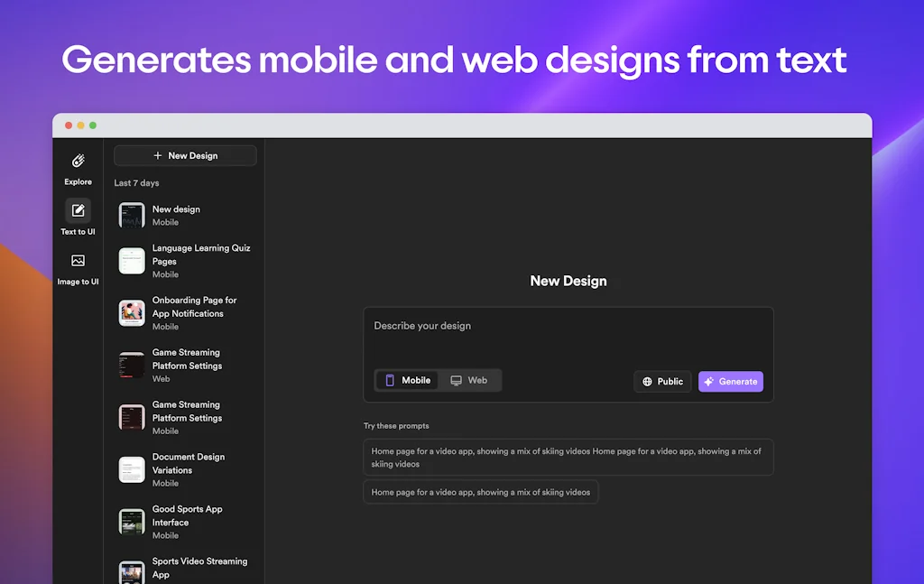Open Onboarding Page thumbnail image
Viewport: 924px width, 584px height.
132,313
